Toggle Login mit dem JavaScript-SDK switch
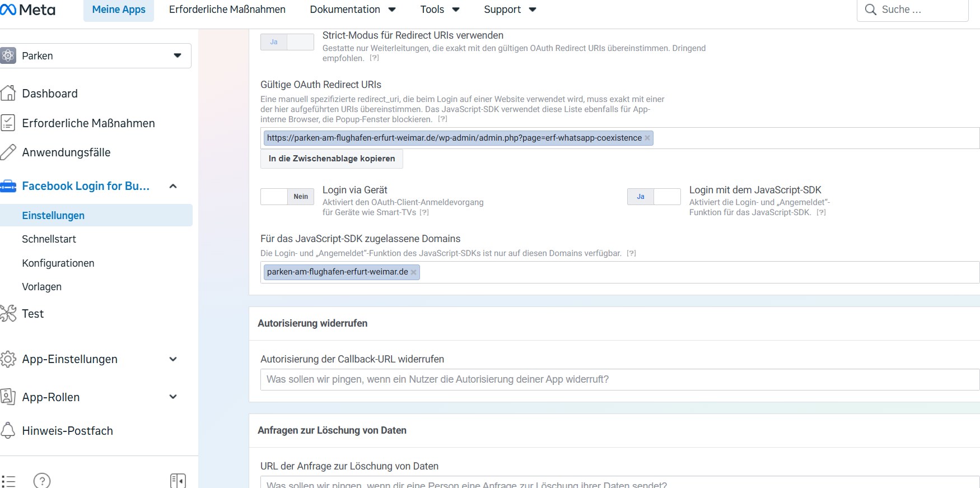Viewport: 980px width, 488px height. [654, 197]
